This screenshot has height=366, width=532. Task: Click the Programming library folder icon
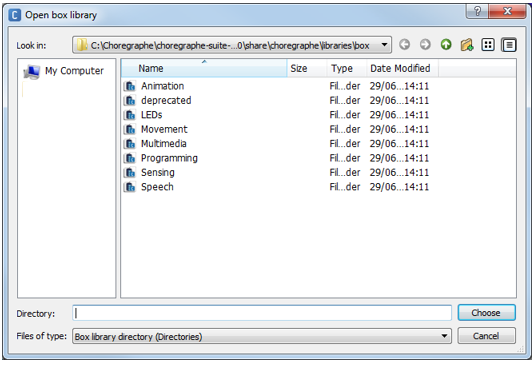130,158
